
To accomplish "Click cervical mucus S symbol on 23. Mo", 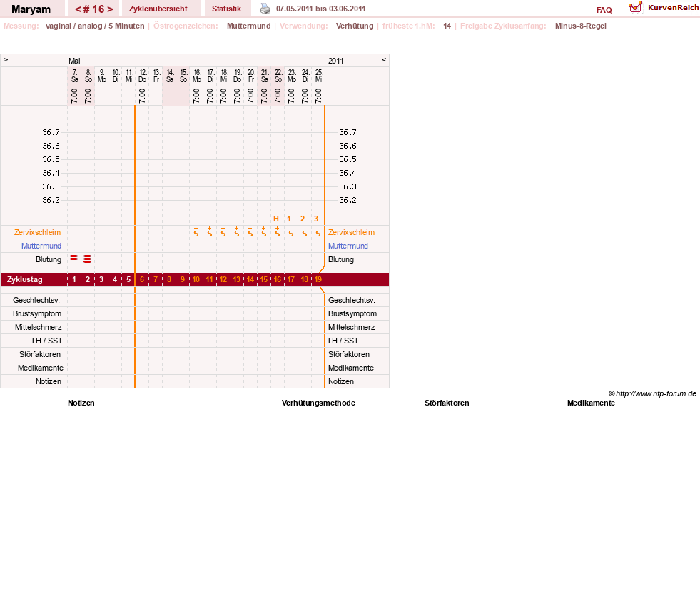I will (291, 234).
